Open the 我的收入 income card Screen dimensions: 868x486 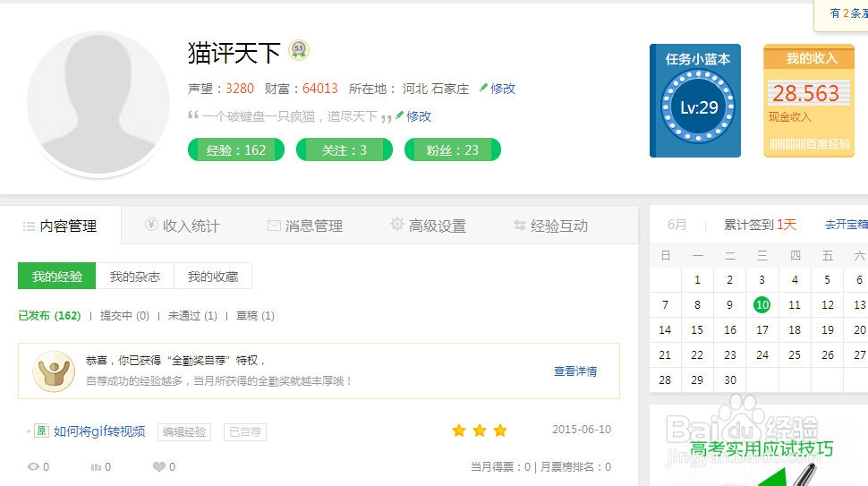[x=809, y=101]
